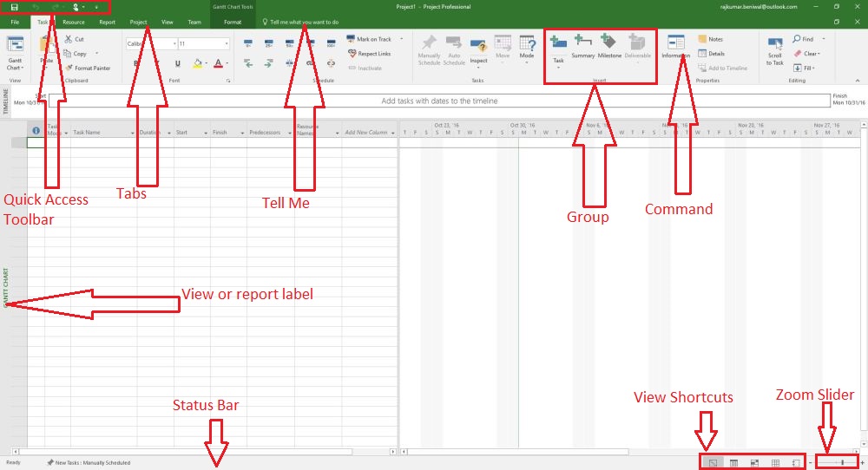
Task: Mark task 100% complete
Action: [x=331, y=43]
